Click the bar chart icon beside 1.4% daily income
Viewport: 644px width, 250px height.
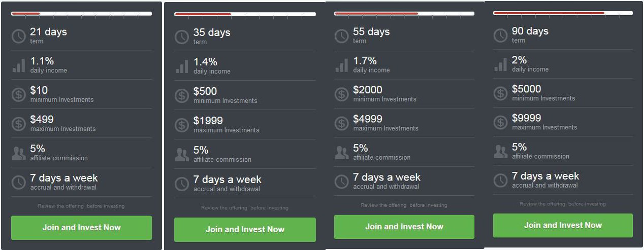pos(182,66)
